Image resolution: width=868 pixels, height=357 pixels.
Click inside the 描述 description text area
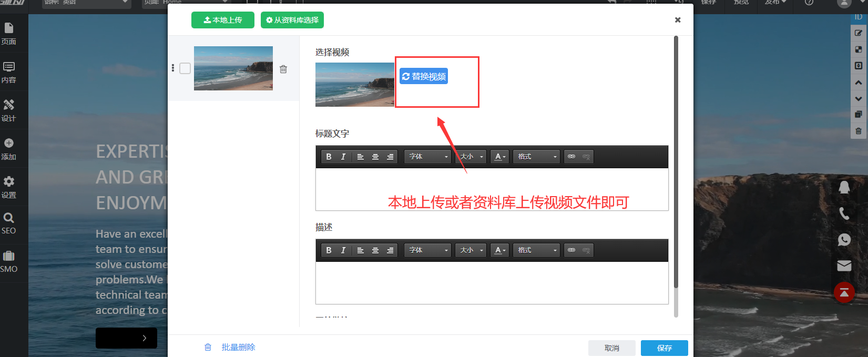492,282
